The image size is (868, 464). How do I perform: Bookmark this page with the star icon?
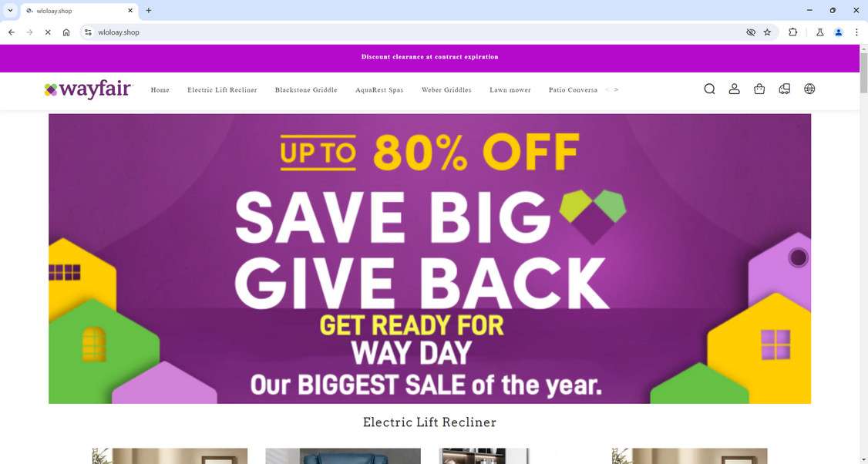[767, 32]
